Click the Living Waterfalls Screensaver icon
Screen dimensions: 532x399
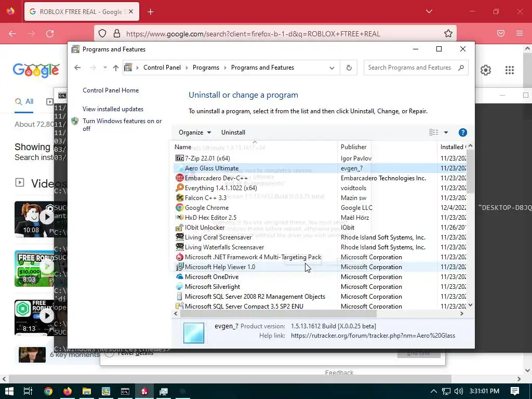point(179,247)
